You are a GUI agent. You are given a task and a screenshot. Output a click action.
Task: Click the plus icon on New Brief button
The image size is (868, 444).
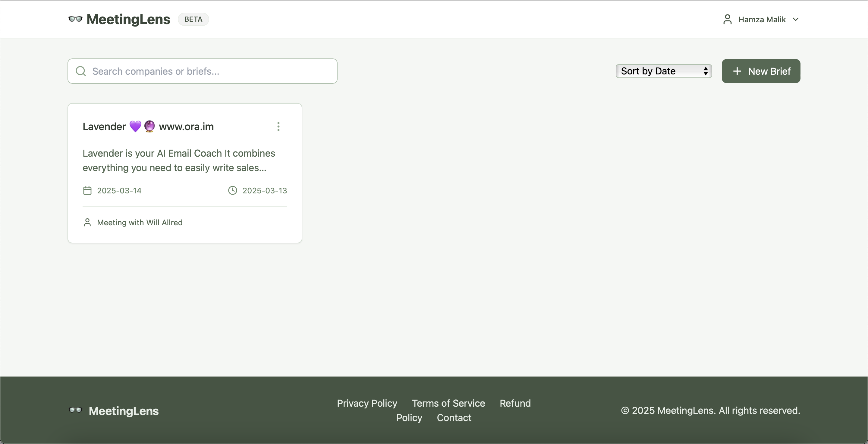(x=737, y=71)
